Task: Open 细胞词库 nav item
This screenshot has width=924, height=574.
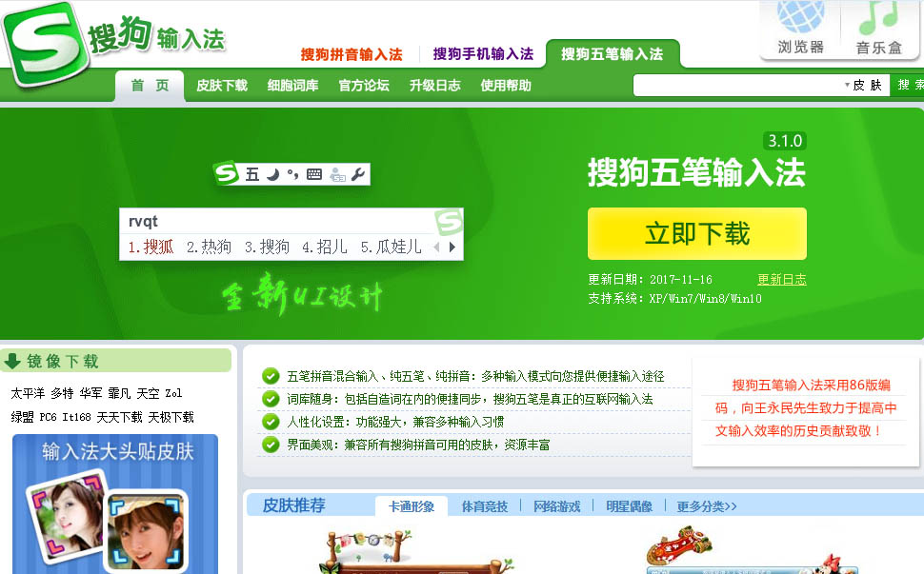Action: point(292,86)
